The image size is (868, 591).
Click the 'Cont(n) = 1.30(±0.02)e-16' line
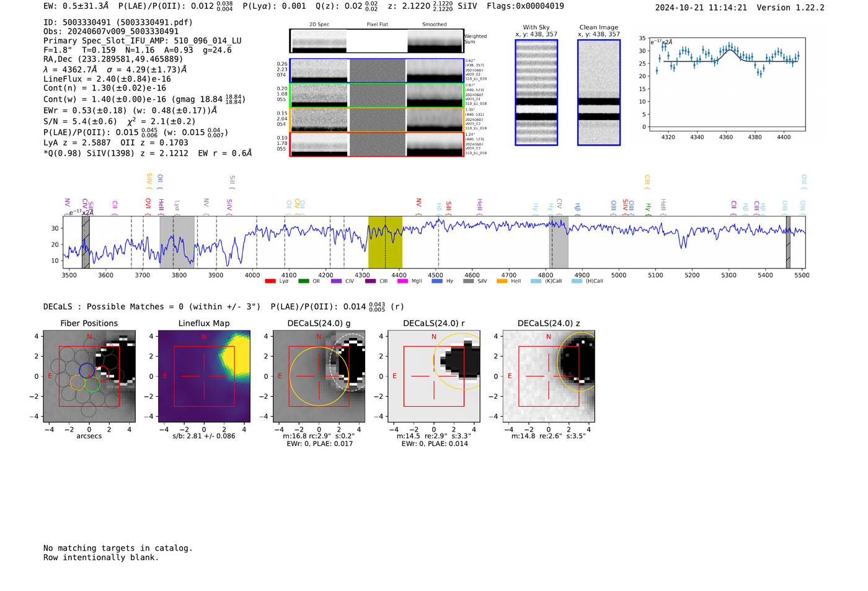[x=105, y=88]
